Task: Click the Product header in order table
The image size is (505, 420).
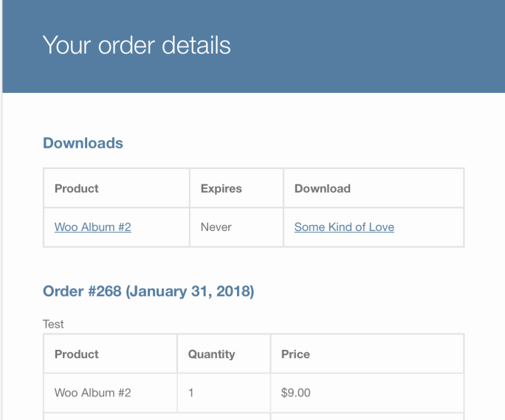Action: pyautogui.click(x=77, y=354)
